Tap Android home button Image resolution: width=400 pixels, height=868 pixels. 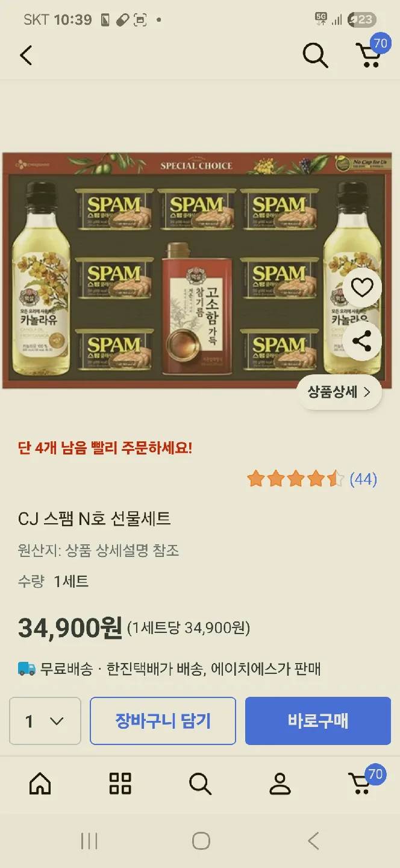coord(201,841)
